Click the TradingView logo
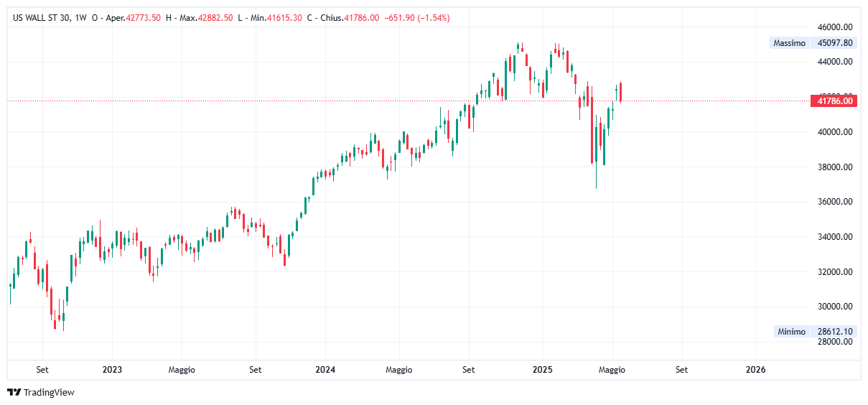868x405 pixels. pyautogui.click(x=41, y=392)
